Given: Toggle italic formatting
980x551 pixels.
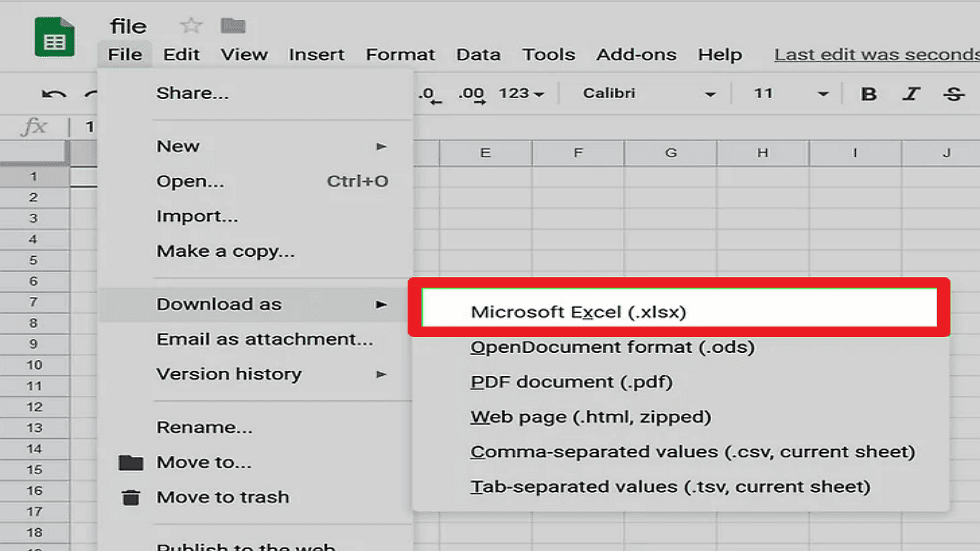Looking at the screenshot, I should [912, 94].
